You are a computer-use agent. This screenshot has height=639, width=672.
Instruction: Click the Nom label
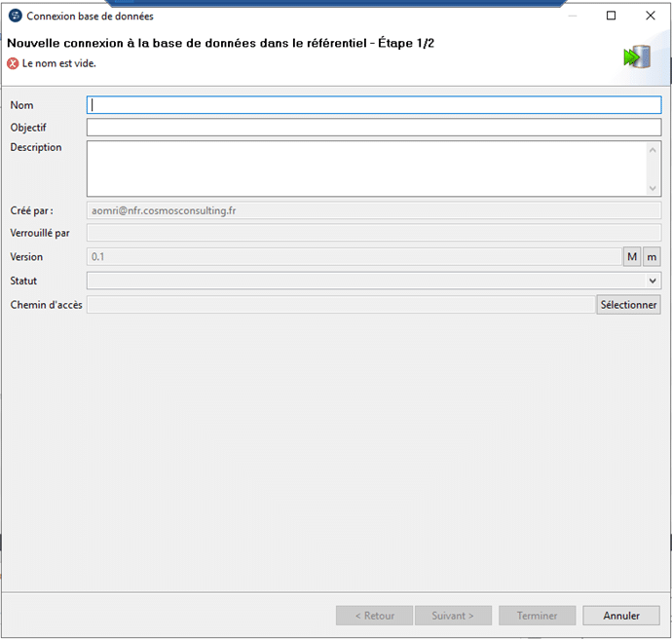coord(21,105)
